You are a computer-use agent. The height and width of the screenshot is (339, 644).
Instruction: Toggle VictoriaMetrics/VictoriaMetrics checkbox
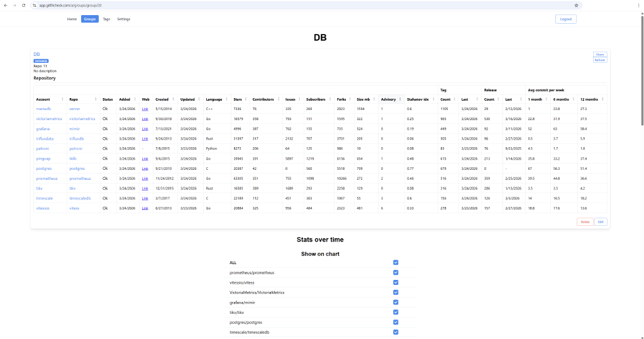click(x=396, y=292)
